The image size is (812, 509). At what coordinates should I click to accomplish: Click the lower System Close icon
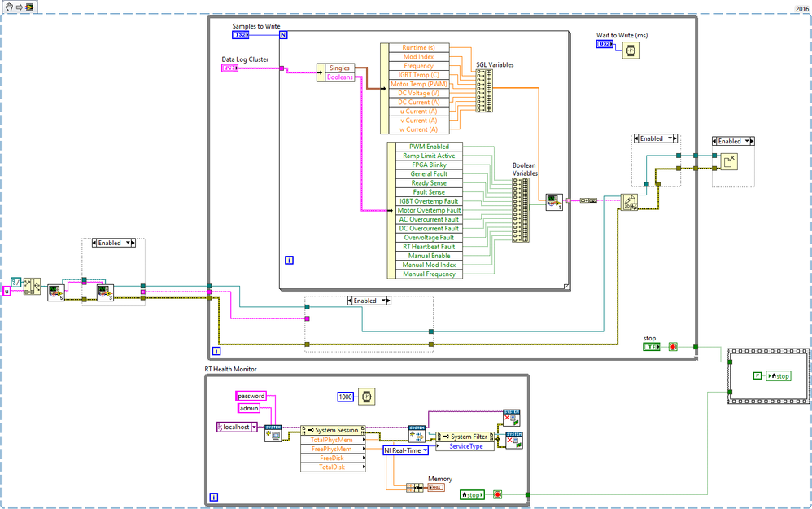point(513,440)
